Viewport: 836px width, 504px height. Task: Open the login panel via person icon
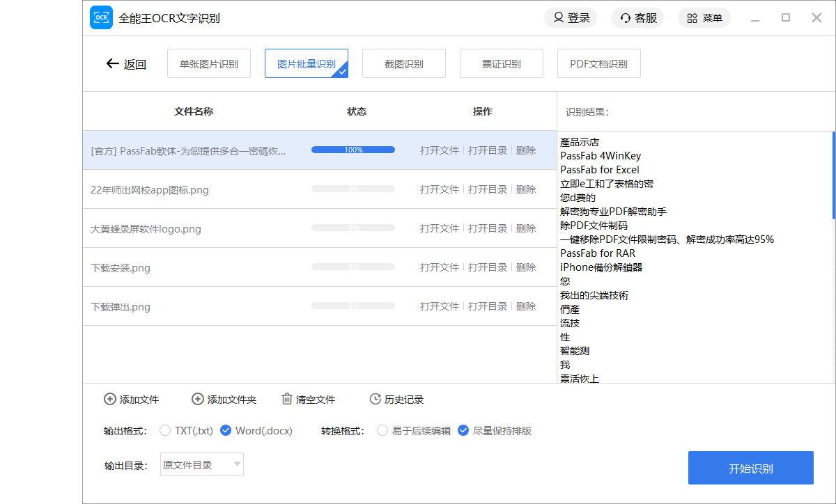coord(557,17)
